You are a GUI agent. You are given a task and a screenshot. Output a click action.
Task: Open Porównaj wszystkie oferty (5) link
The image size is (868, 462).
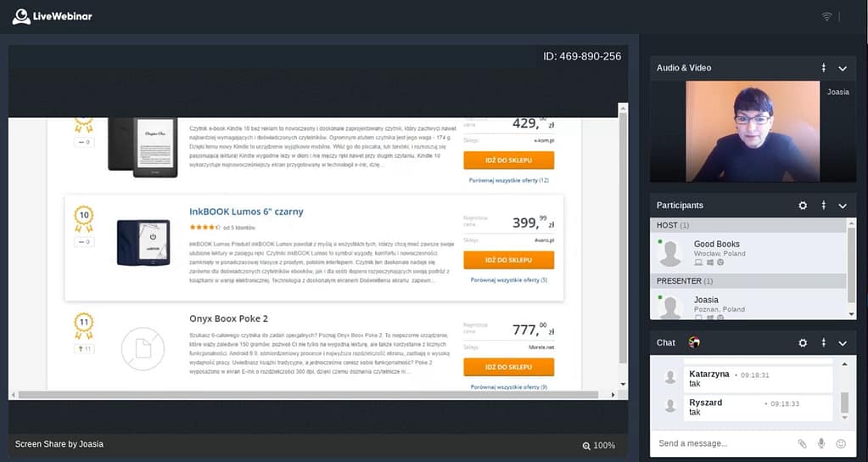pos(509,280)
